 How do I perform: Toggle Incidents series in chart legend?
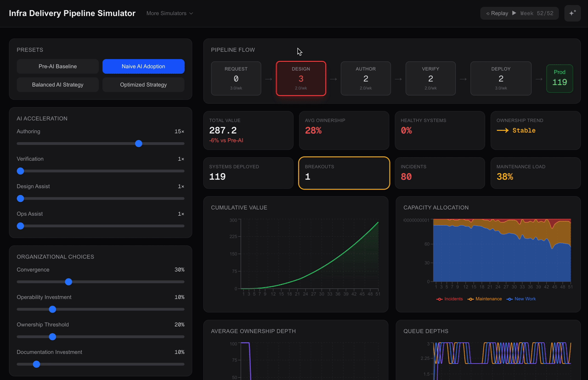[449, 299]
